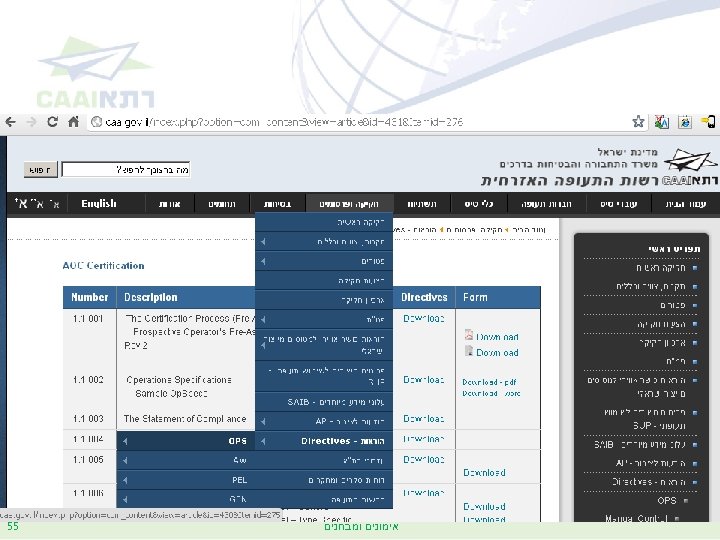The width and height of the screenshot is (720, 540).
Task: Click the extension icon left of the yellow one
Action: pos(685,122)
